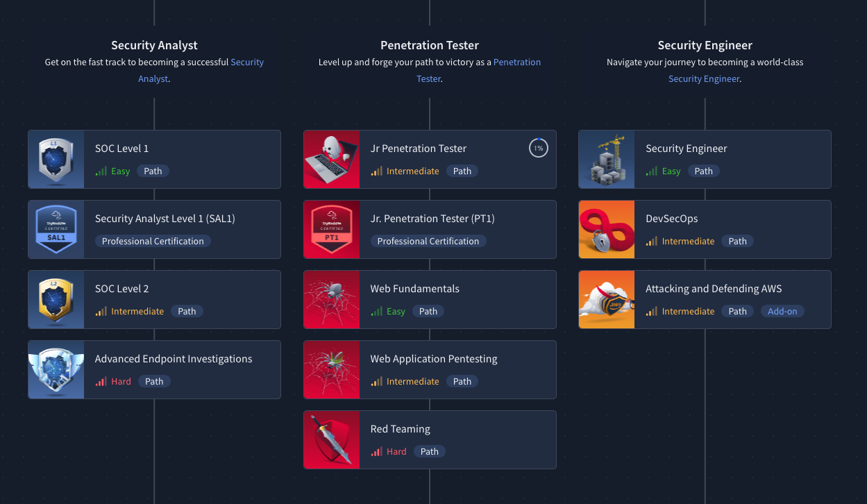Screen dimensions: 867x504
Task: Follow the Security Engineer link in the description
Action: tap(704, 78)
